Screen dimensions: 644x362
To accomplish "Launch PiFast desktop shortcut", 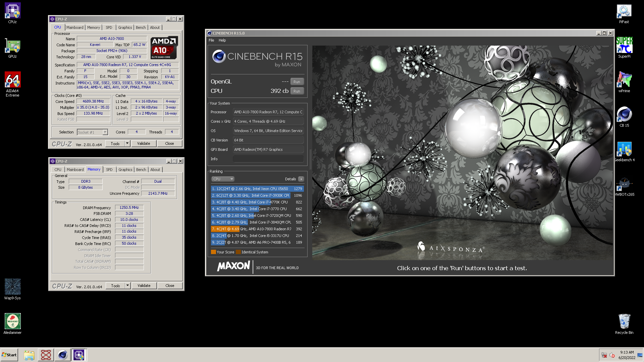I will (624, 13).
